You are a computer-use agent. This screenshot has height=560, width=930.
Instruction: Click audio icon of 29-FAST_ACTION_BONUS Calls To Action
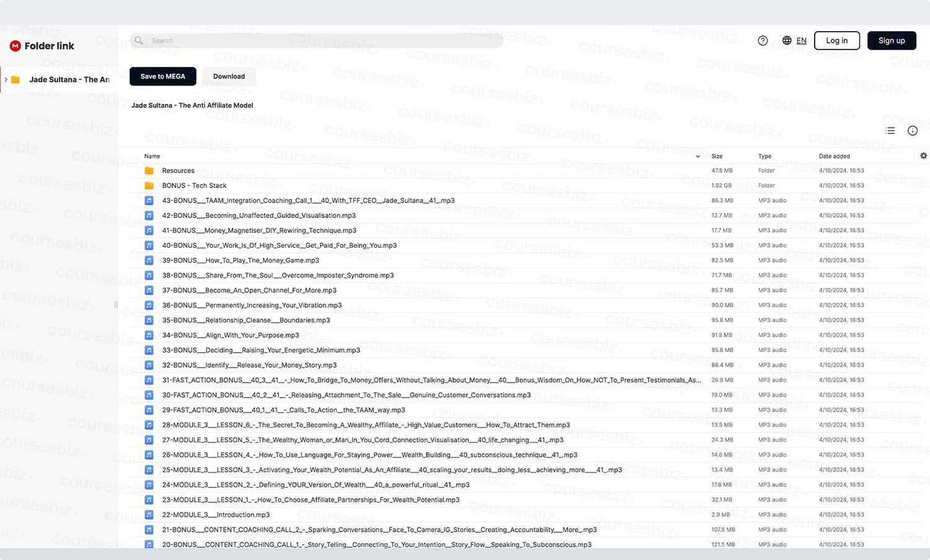[149, 410]
